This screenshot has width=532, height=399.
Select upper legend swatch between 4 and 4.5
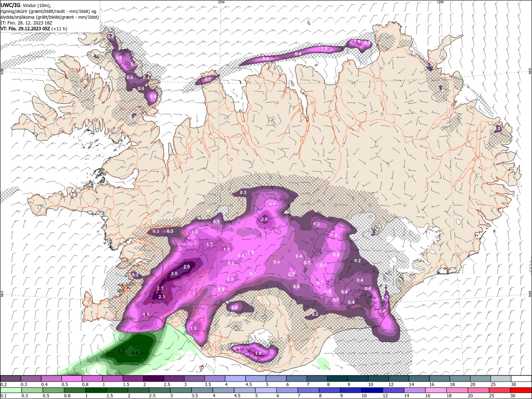point(235,379)
